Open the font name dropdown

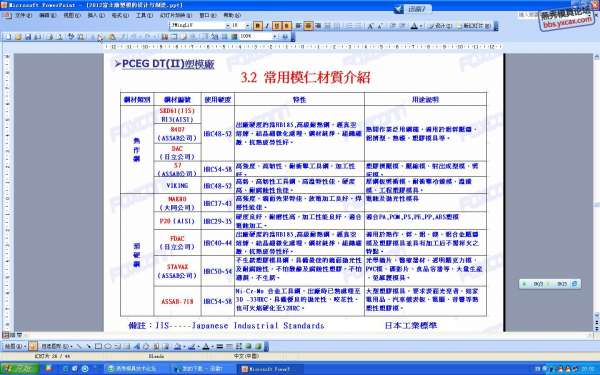click(x=228, y=26)
